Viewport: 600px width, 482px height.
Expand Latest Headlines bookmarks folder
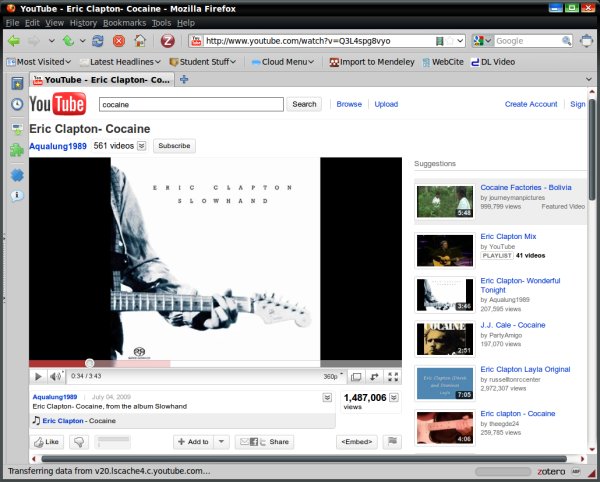pyautogui.click(x=121, y=62)
